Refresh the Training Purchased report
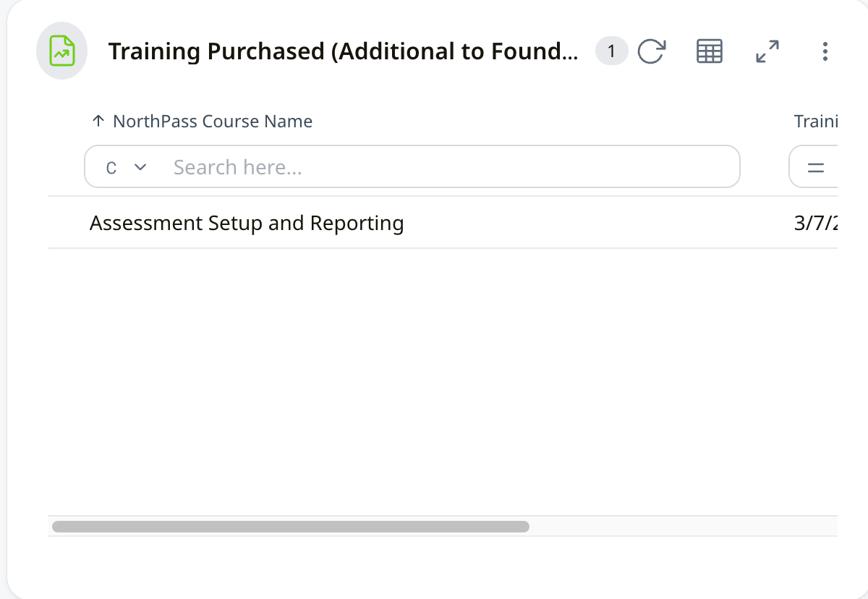 click(651, 51)
